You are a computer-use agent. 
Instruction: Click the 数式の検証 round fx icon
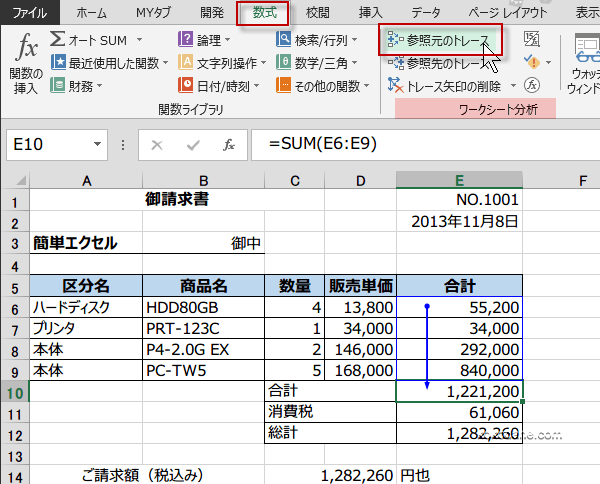[532, 85]
